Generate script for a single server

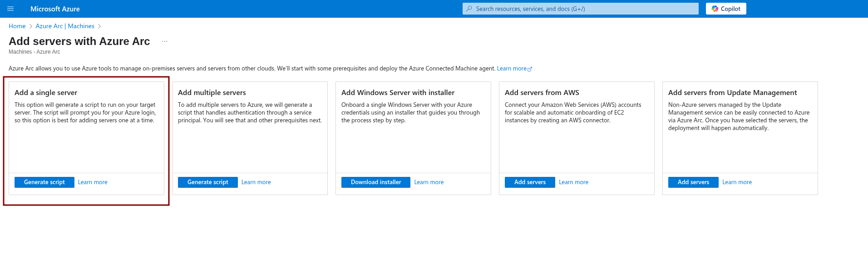(x=44, y=182)
